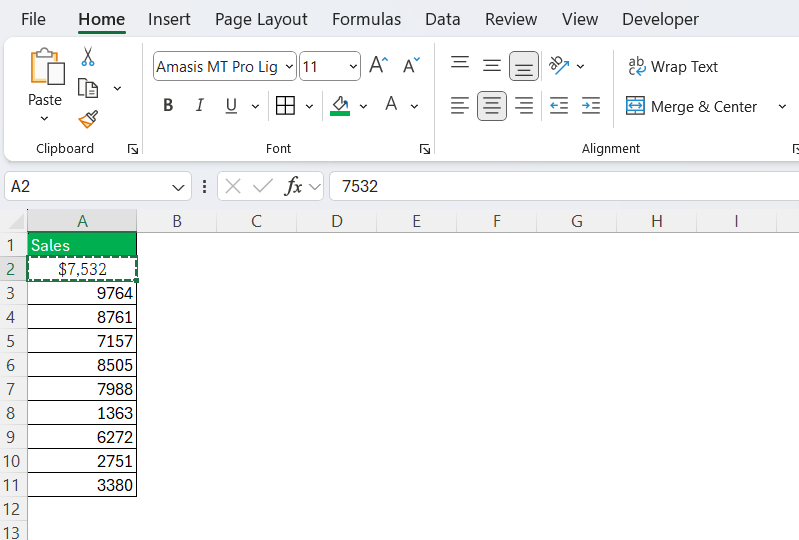Image resolution: width=799 pixels, height=540 pixels.
Task: Decrease indent of cell contents
Action: coord(559,105)
